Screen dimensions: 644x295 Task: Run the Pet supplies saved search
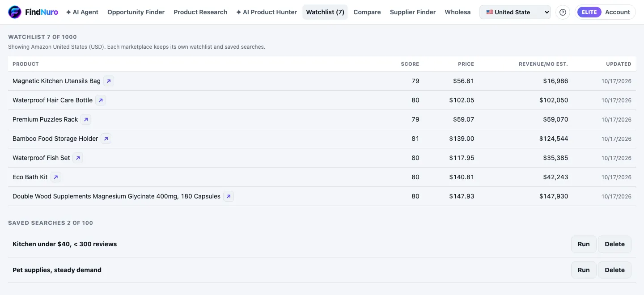(584, 270)
